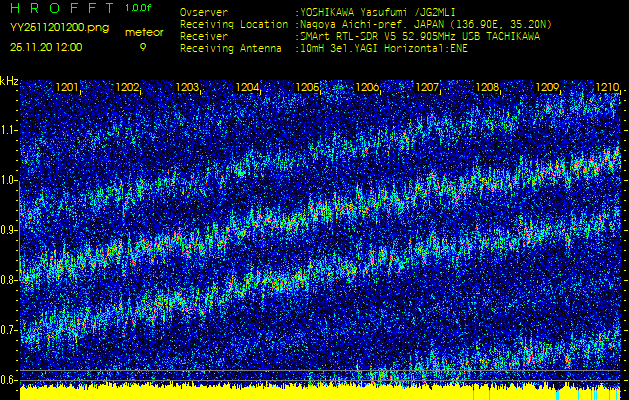Click the 26.11.20 12:00 date stamp
This screenshot has height=400, width=629.
click(x=46, y=47)
